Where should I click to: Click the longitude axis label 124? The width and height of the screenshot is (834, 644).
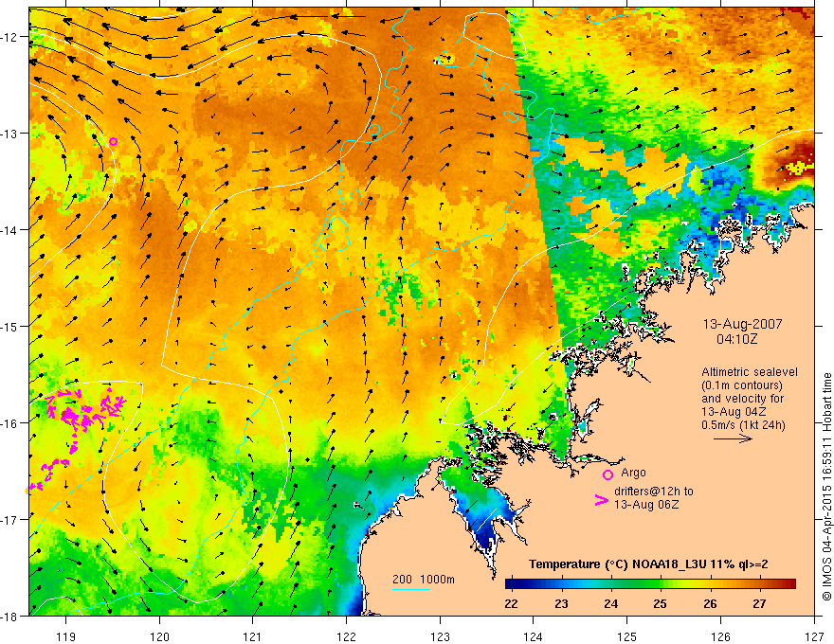533,636
